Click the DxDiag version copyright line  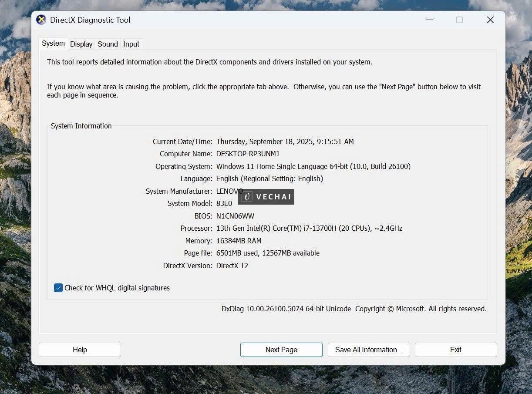pos(354,309)
